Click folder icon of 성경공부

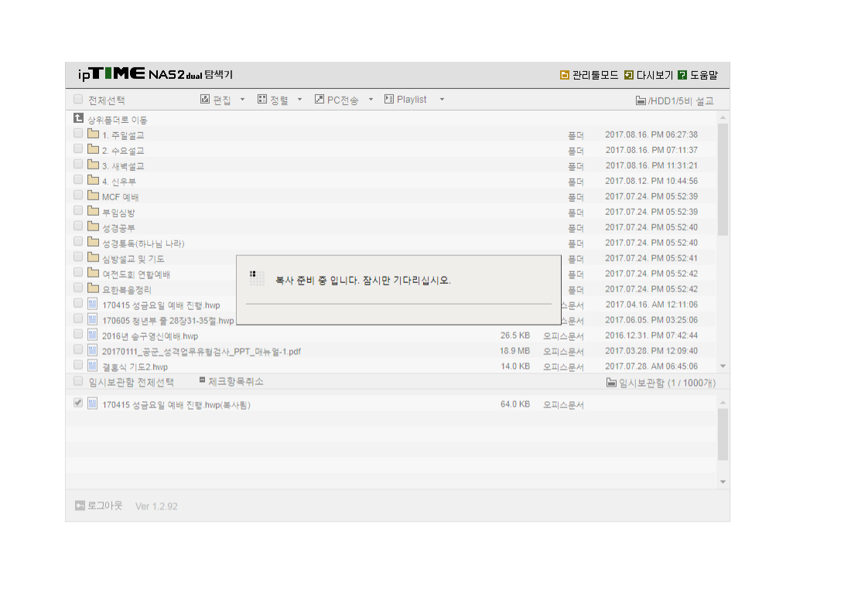tap(93, 226)
